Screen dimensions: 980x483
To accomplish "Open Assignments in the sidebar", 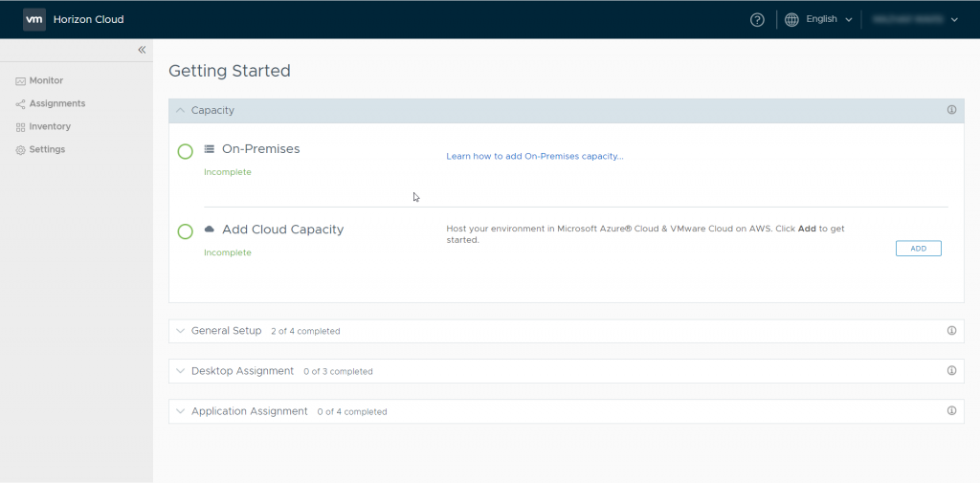I will point(56,103).
